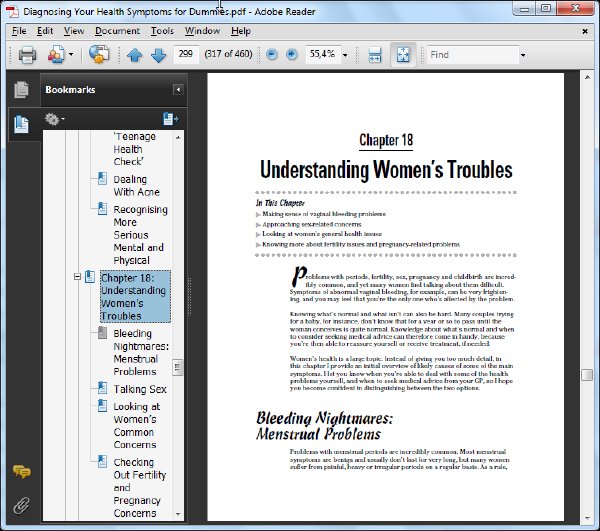This screenshot has width=600, height=531.
Task: Click the new bookmark icon
Action: pyautogui.click(x=171, y=119)
